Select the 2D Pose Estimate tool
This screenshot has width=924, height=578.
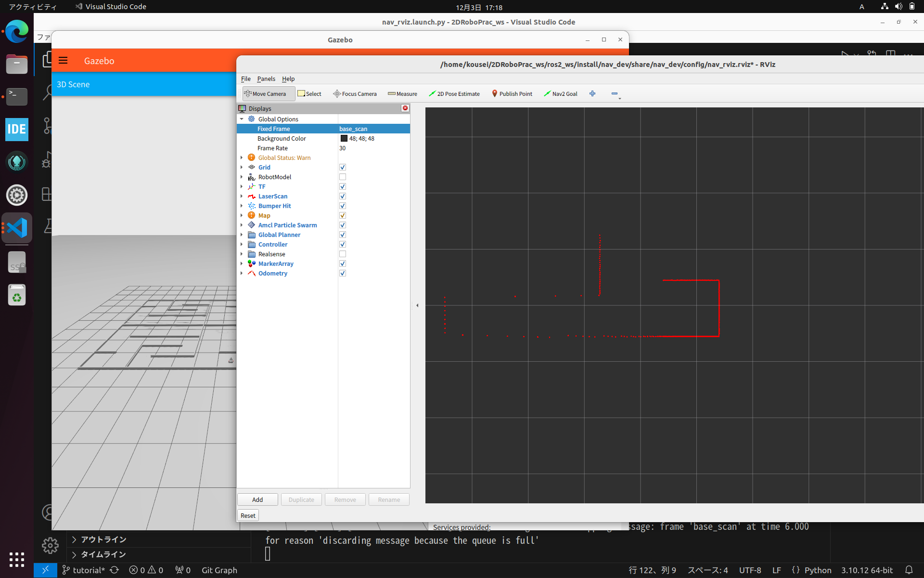454,93
